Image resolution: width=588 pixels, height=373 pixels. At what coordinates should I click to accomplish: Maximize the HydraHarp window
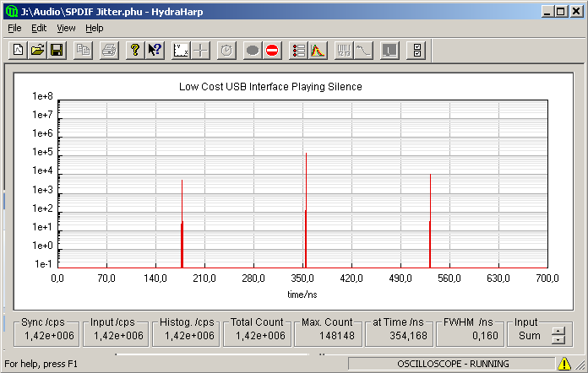561,12
